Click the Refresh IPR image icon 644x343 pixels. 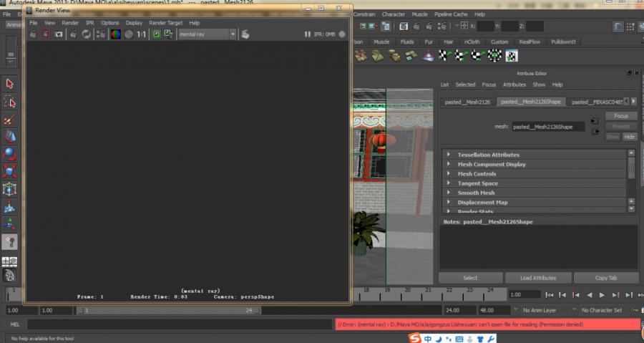86,34
